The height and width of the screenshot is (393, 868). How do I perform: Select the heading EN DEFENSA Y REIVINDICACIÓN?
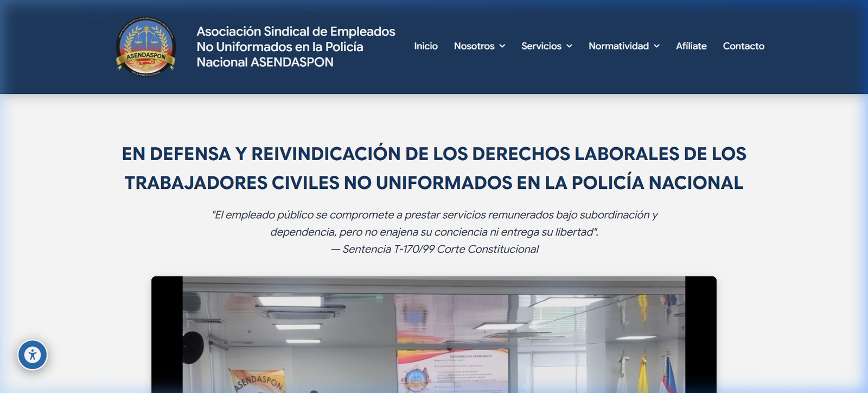pyautogui.click(x=434, y=154)
